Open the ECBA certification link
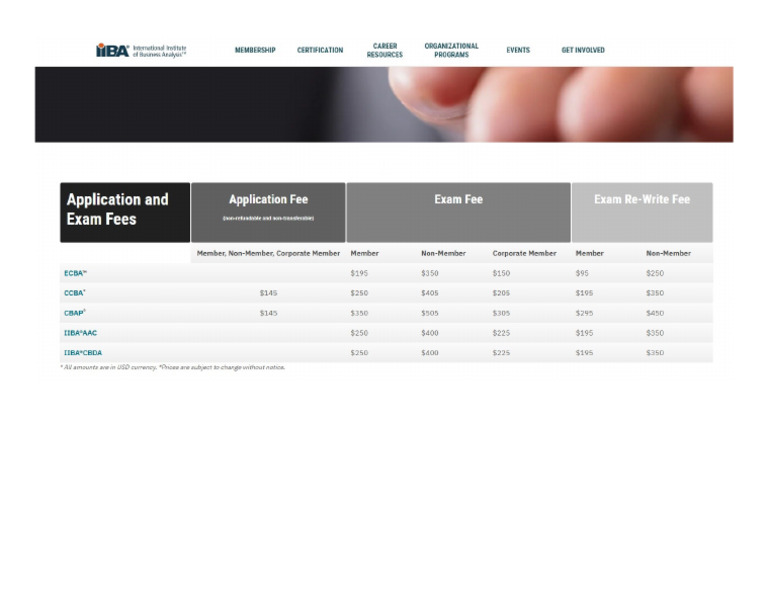768x594 pixels. click(75, 273)
